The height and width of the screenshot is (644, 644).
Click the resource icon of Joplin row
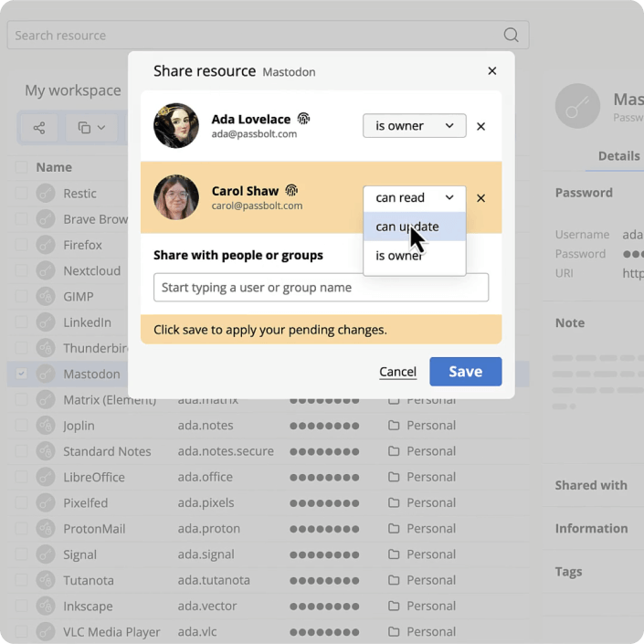(x=46, y=426)
